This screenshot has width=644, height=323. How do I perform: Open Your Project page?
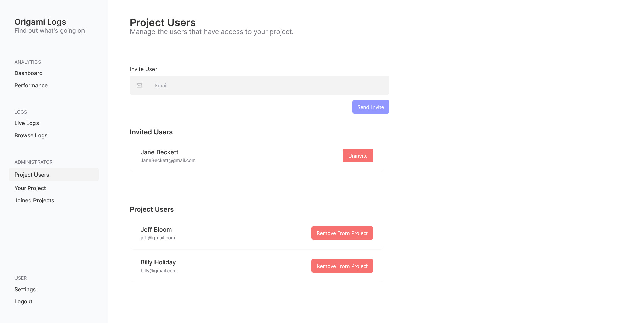pos(30,188)
